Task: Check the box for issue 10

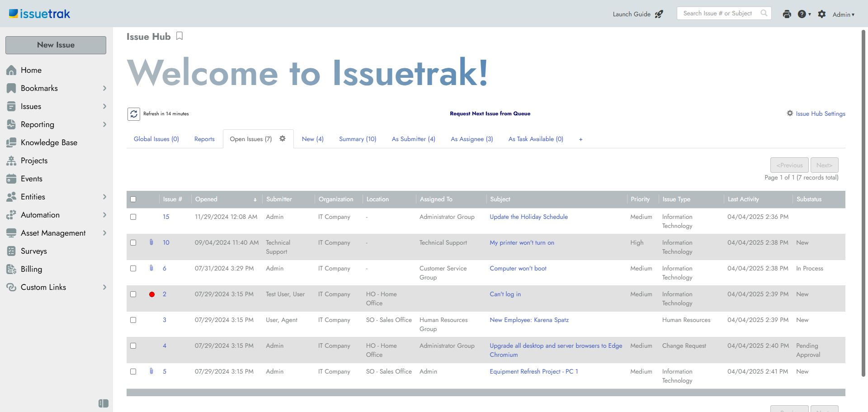Action: point(133,242)
